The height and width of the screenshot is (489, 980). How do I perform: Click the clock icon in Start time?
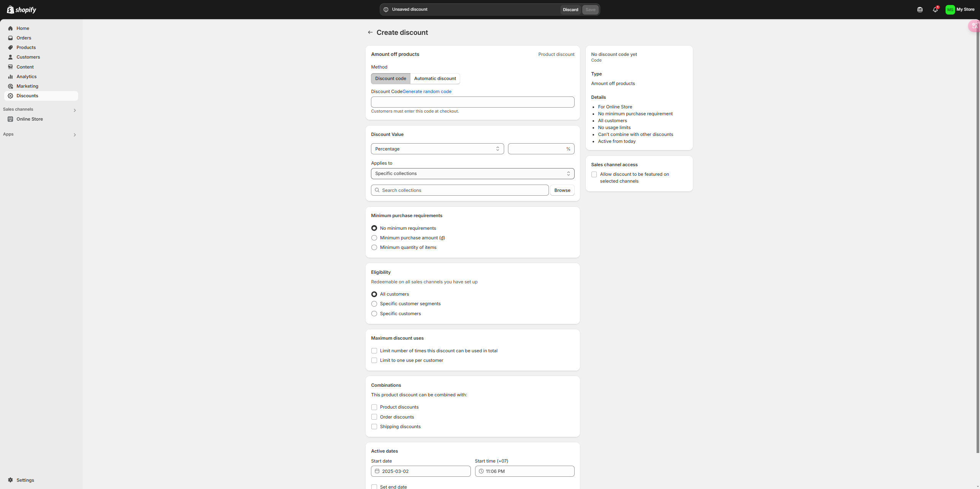point(481,471)
